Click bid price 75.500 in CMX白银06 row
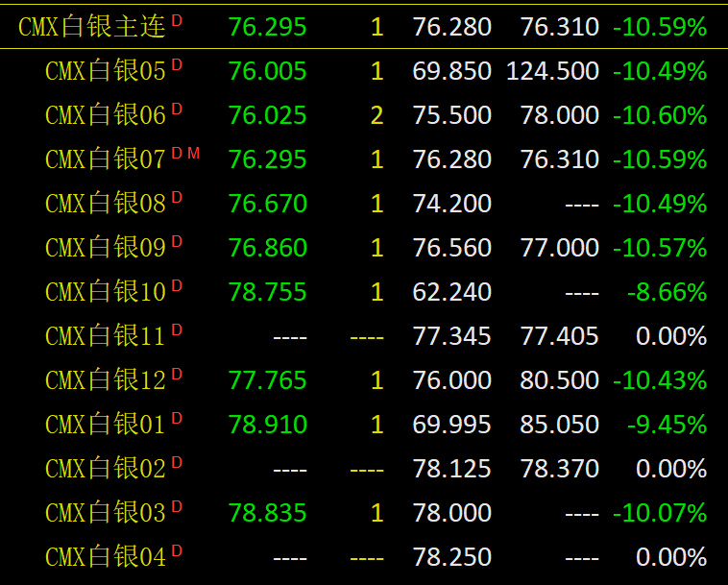This screenshot has height=585, width=728. pos(451,115)
